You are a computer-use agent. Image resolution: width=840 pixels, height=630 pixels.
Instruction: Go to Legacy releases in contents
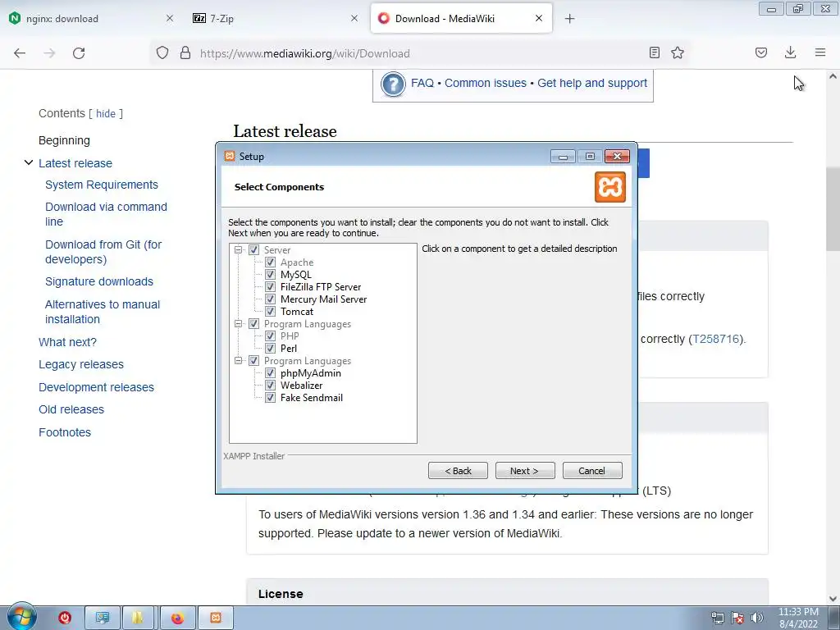pos(81,364)
